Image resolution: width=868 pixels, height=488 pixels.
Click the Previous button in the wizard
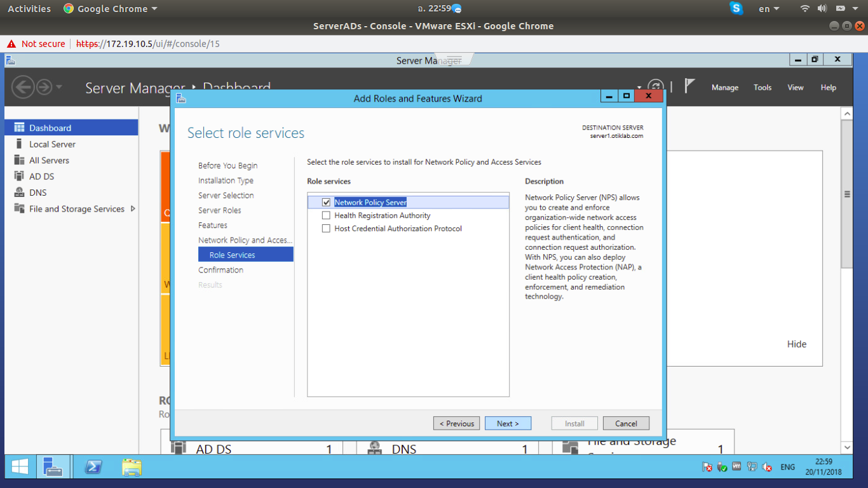[456, 423]
